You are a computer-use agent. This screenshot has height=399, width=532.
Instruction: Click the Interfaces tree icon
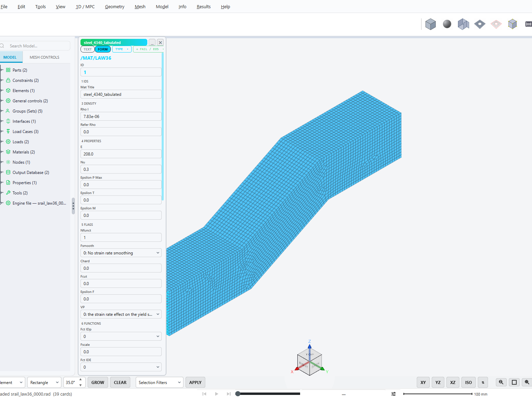(x=8, y=121)
